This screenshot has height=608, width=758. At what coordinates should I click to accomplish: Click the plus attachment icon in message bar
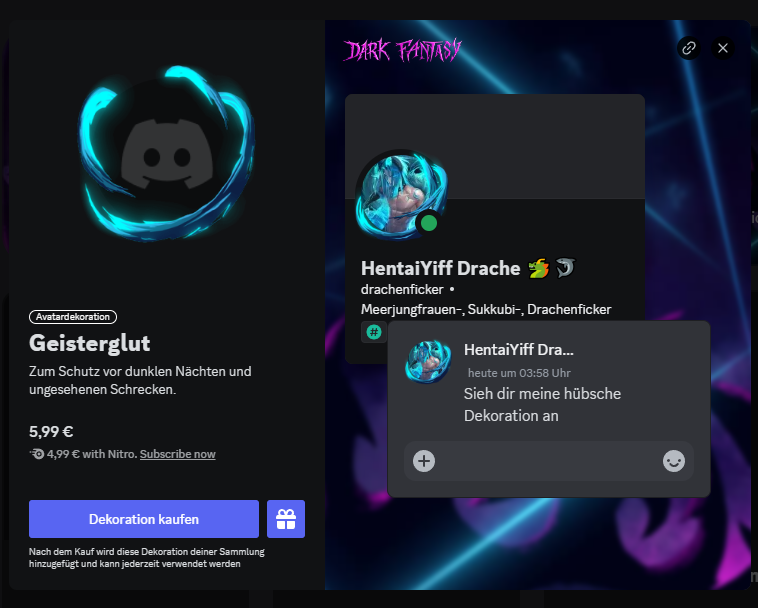click(424, 461)
